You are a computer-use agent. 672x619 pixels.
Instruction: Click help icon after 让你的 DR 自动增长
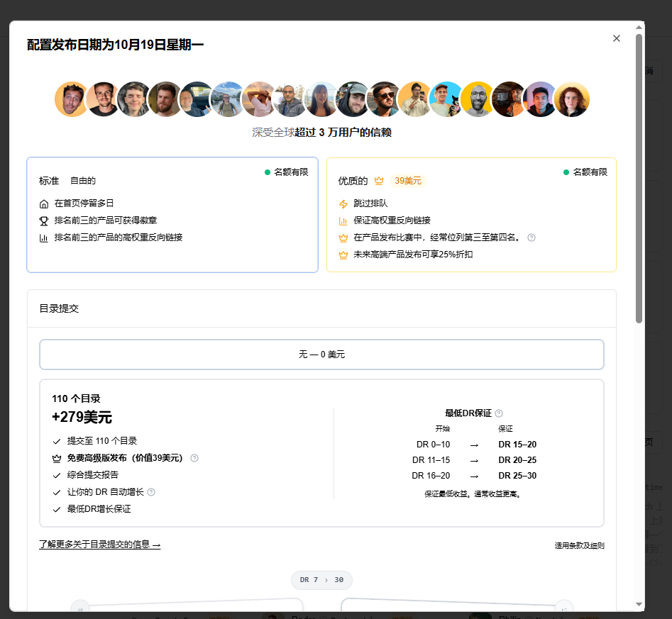[151, 492]
